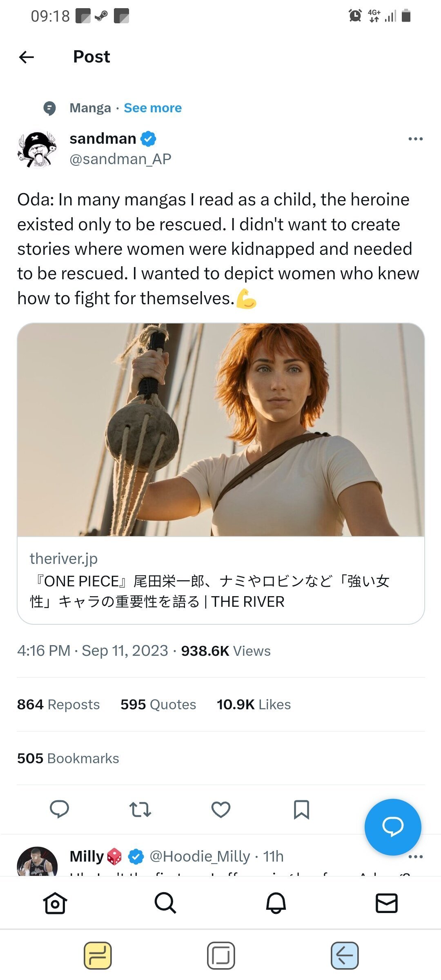The image size is (441, 980).
Task: Bookmark this post
Action: (301, 809)
